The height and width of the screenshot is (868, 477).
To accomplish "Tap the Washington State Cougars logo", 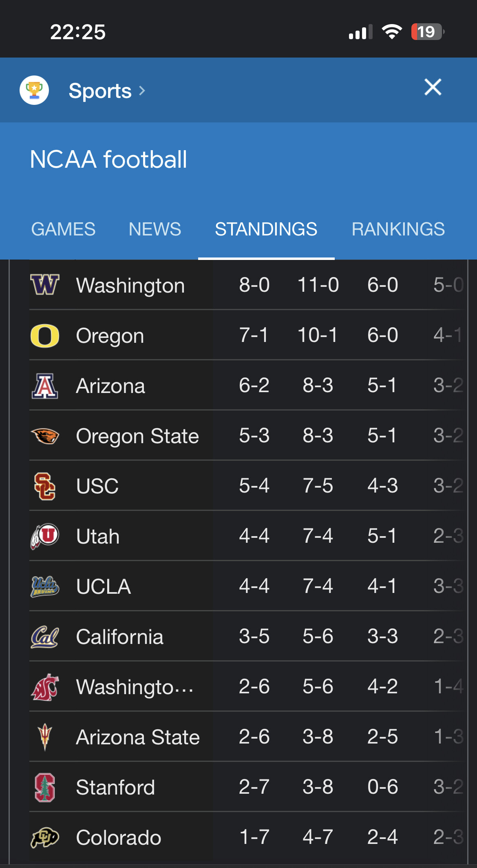I will click(45, 687).
